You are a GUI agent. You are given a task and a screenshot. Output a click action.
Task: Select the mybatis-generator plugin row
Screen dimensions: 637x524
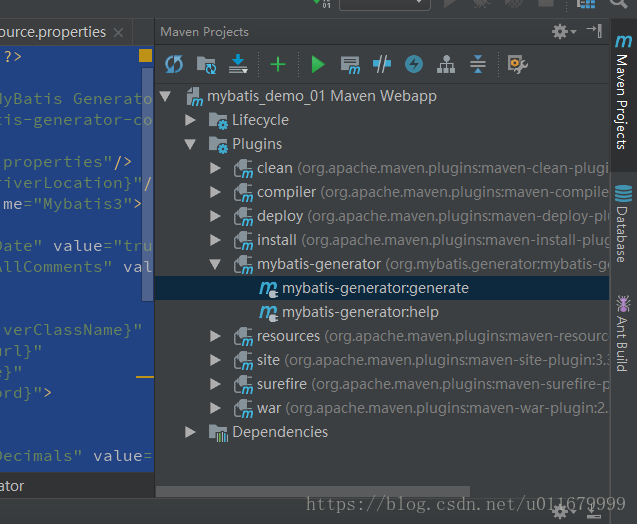[x=382, y=264]
